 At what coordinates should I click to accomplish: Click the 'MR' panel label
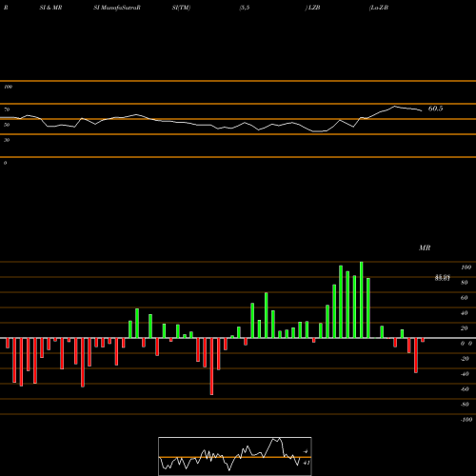coord(425,248)
